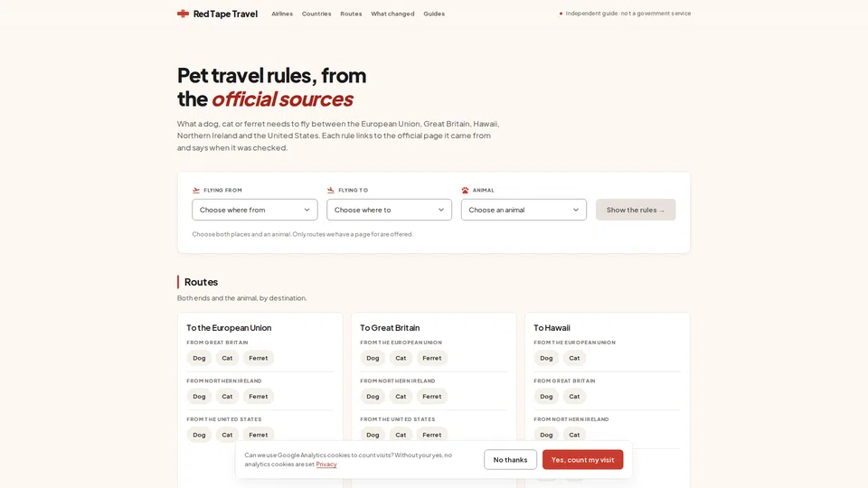The width and height of the screenshot is (868, 488).
Task: Click the Flying From airplane icon
Action: coord(196,190)
